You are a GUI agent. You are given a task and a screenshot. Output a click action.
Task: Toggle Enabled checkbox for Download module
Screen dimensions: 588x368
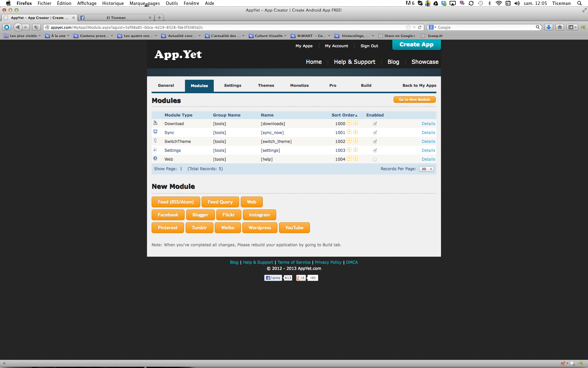[x=375, y=124]
